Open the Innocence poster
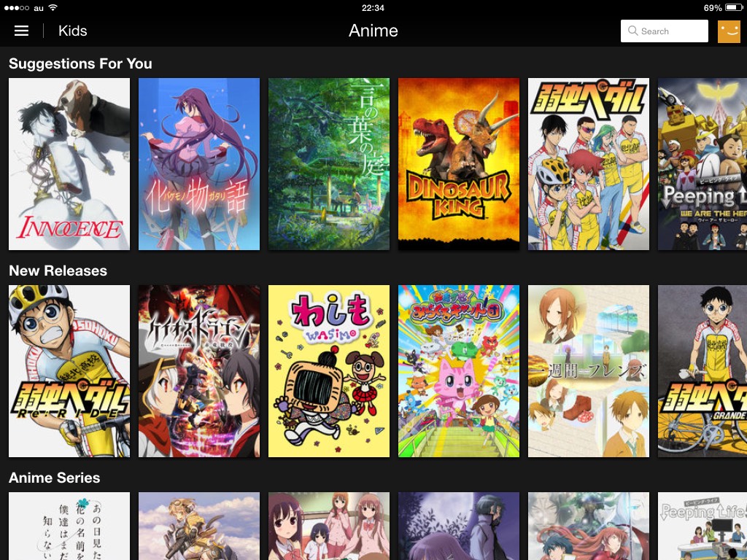747x560 pixels. click(x=69, y=164)
